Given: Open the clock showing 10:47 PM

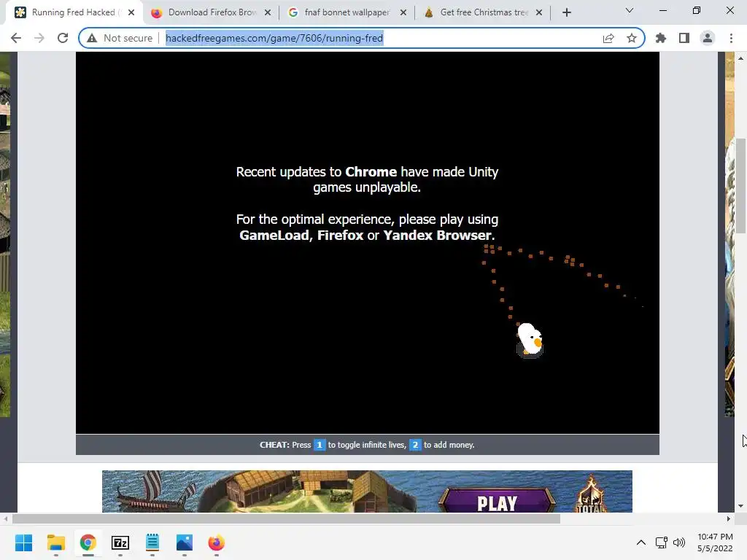Looking at the screenshot, I should click(x=715, y=542).
